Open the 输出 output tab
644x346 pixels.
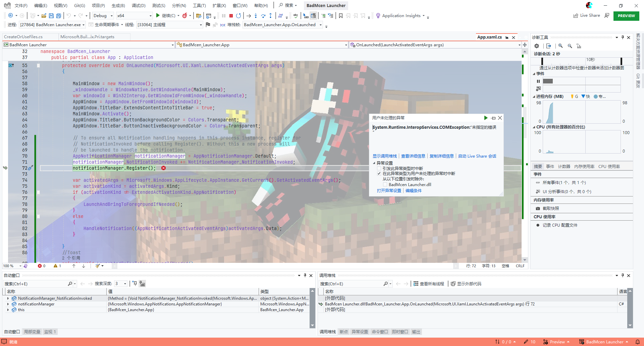coord(416,332)
